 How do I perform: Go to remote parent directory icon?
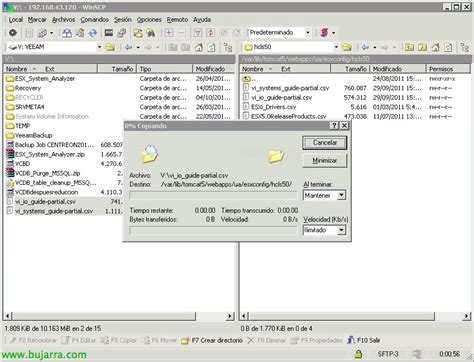[409, 47]
